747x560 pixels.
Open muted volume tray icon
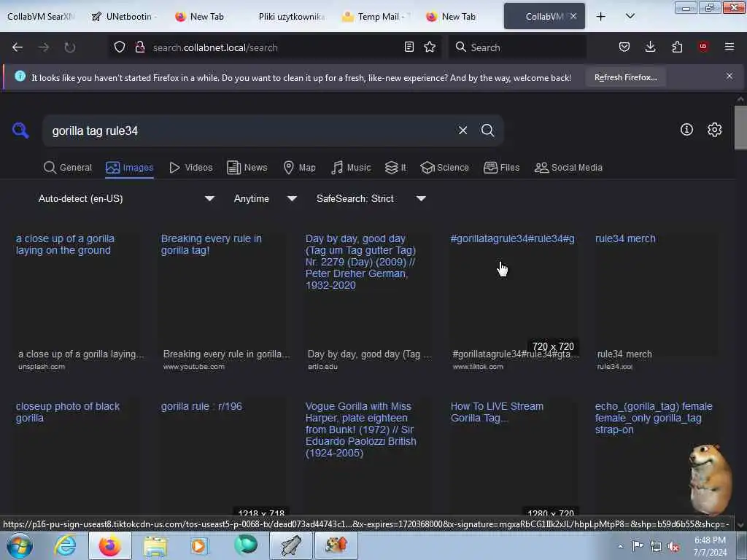(673, 547)
